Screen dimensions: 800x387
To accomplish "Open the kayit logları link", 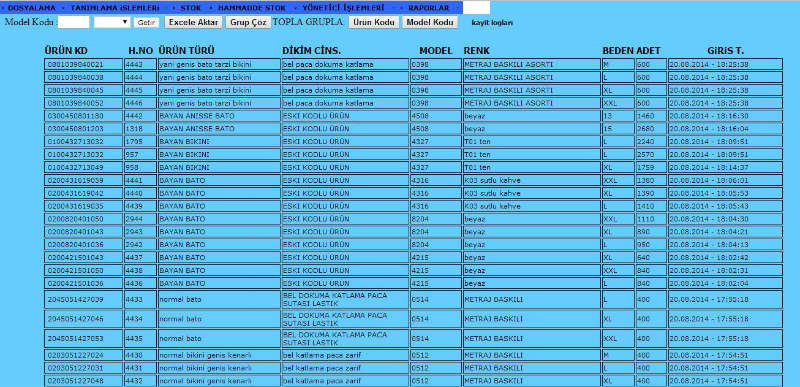I will pos(492,23).
